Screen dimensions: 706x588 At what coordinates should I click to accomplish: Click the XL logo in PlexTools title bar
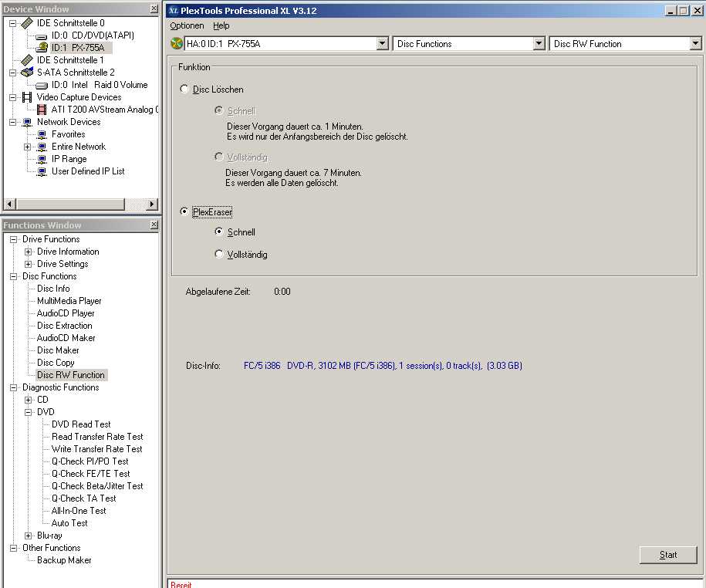[174, 11]
